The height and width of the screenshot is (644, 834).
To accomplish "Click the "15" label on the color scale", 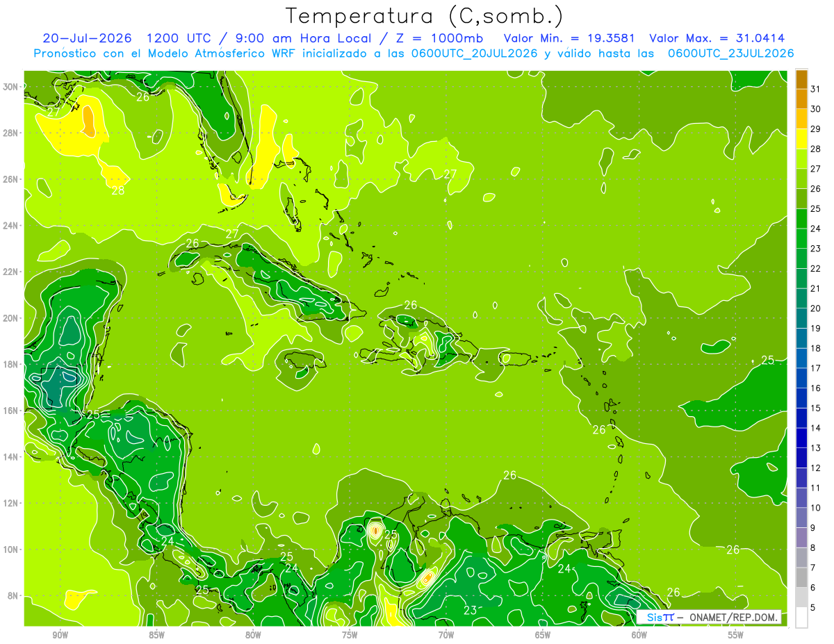I will pos(815,408).
